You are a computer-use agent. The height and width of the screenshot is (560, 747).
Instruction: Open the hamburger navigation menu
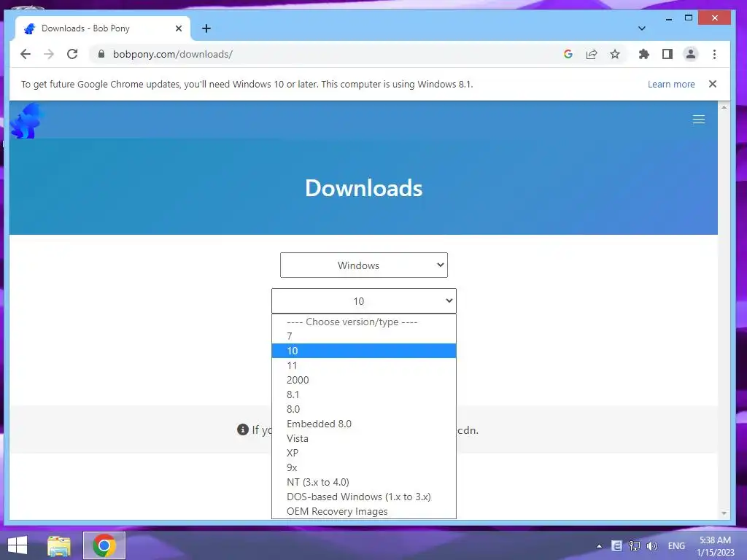pos(699,120)
